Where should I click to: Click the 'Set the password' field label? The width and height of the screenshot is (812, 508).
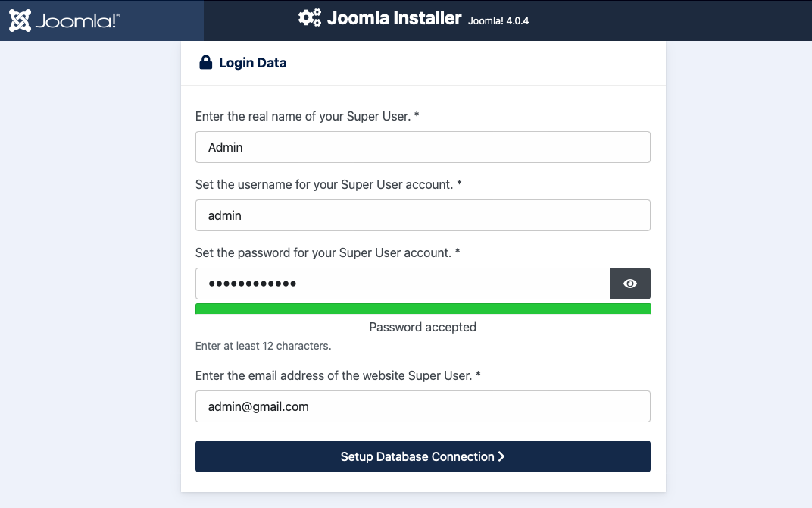click(327, 253)
